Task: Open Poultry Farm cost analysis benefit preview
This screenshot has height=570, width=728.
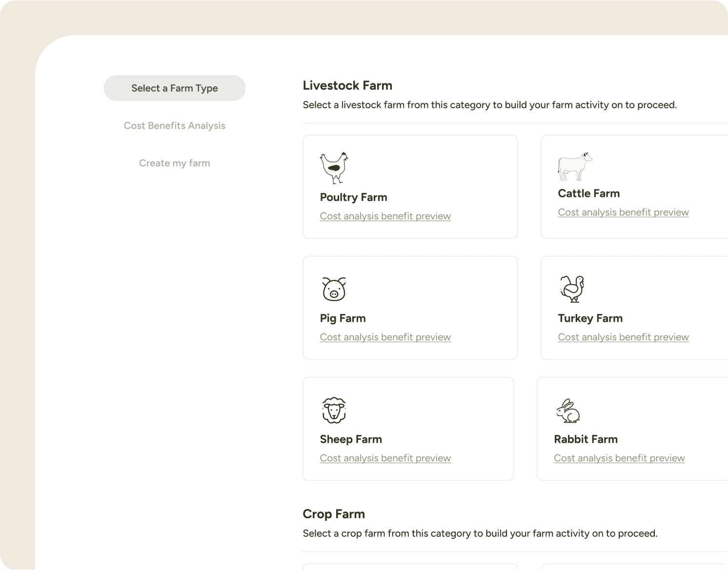Action: click(x=385, y=216)
